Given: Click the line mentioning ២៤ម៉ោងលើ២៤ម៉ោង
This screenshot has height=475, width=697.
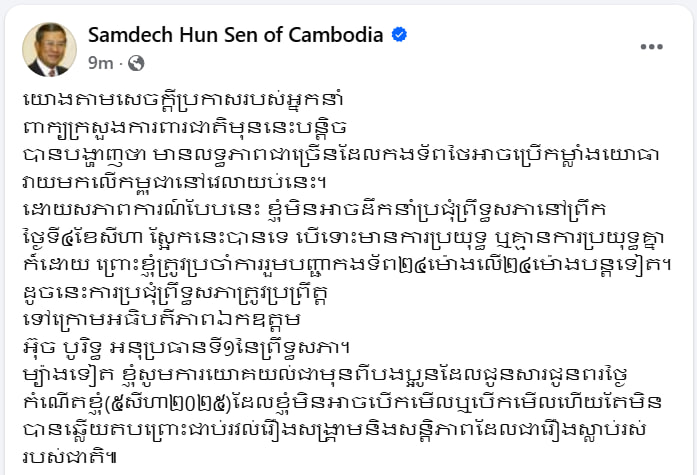Looking at the screenshot, I should (347, 265).
